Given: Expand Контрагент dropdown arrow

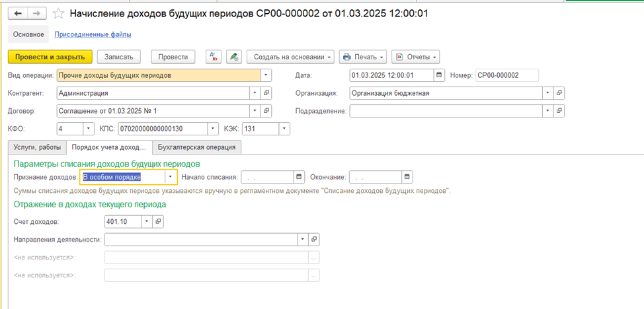Looking at the screenshot, I should [x=255, y=93].
